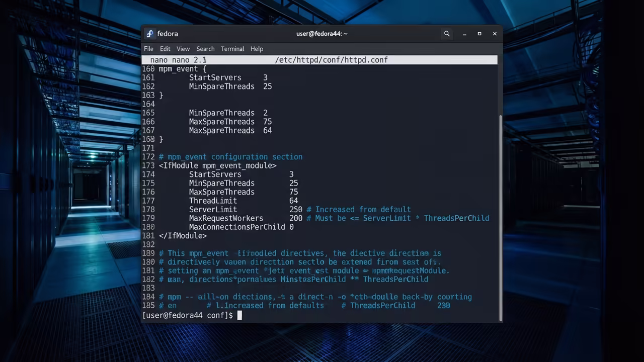Click the /etc/httpd/conf/httpd.conf file path header
This screenshot has height=362, width=644.
coord(331,60)
